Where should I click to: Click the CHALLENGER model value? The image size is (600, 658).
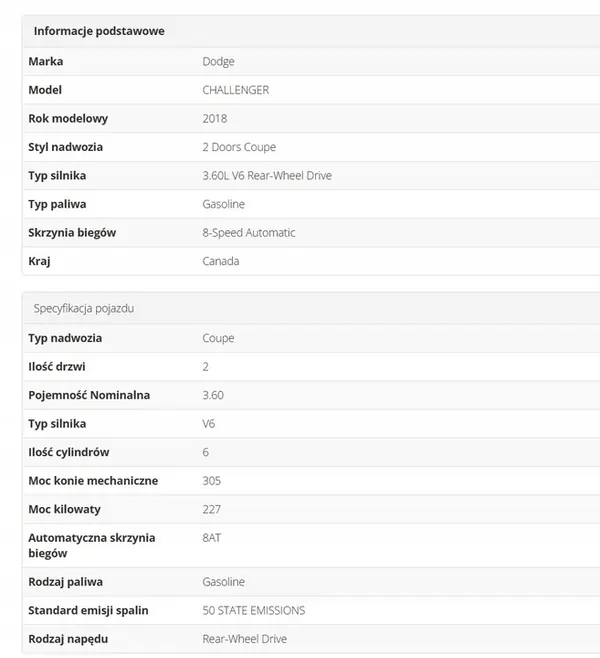pos(235,90)
